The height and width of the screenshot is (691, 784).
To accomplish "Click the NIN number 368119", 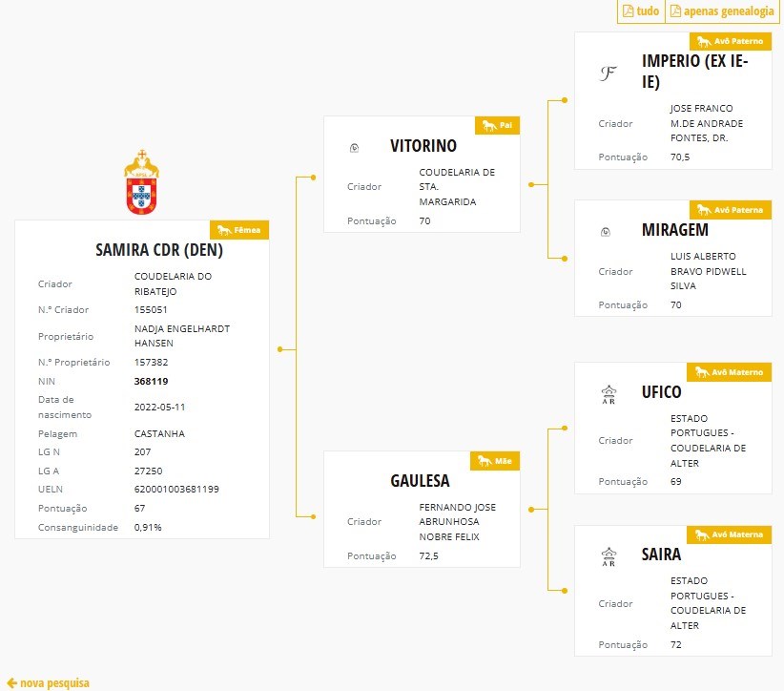I will (151, 381).
